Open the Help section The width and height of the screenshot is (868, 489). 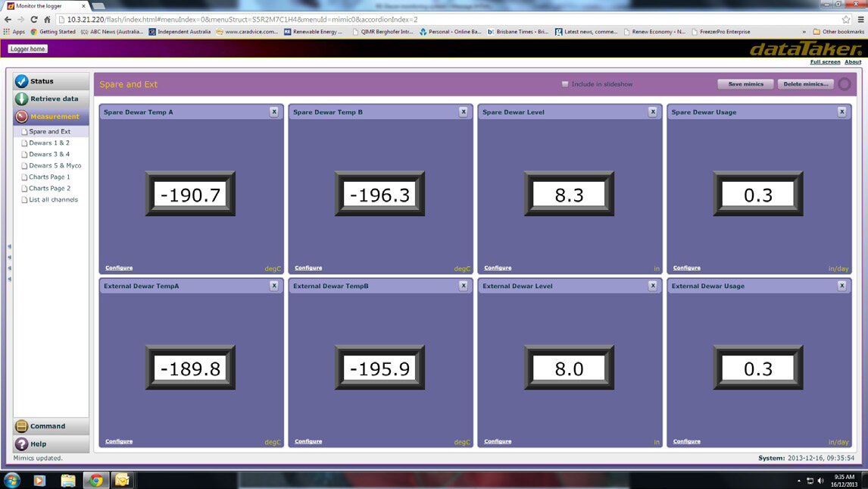tap(51, 444)
